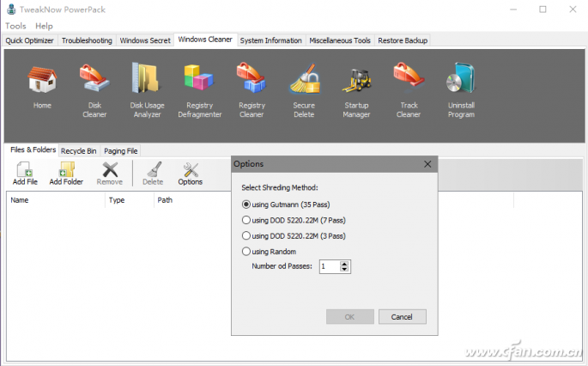The width and height of the screenshot is (588, 366).
Task: Open the Startup Manager tool
Action: pyautogui.click(x=356, y=92)
